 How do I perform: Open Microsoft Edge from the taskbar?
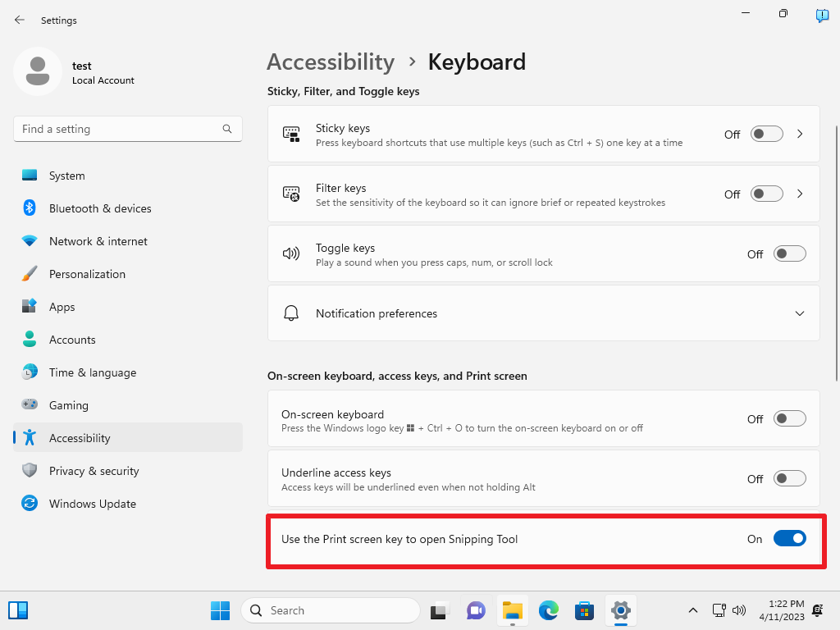tap(548, 610)
